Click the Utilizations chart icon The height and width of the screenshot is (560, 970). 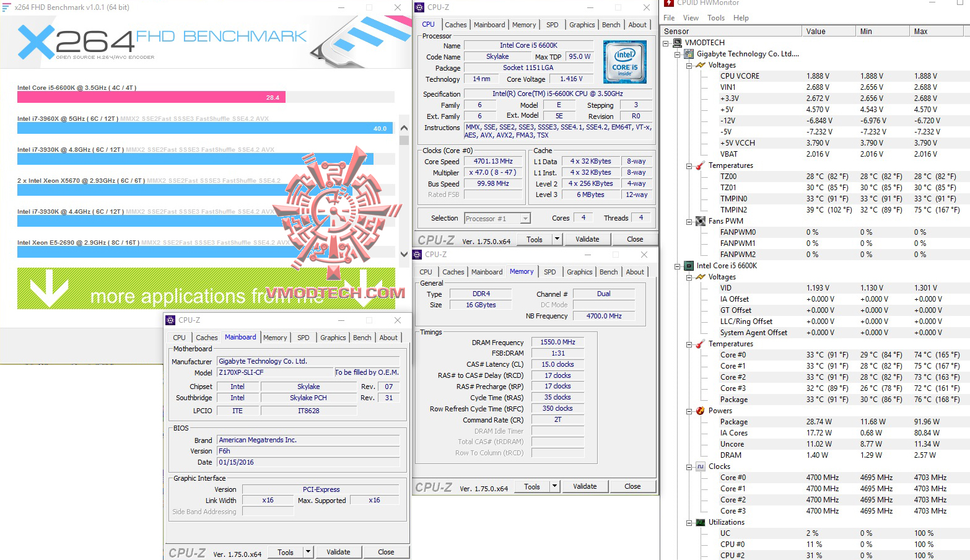click(701, 522)
